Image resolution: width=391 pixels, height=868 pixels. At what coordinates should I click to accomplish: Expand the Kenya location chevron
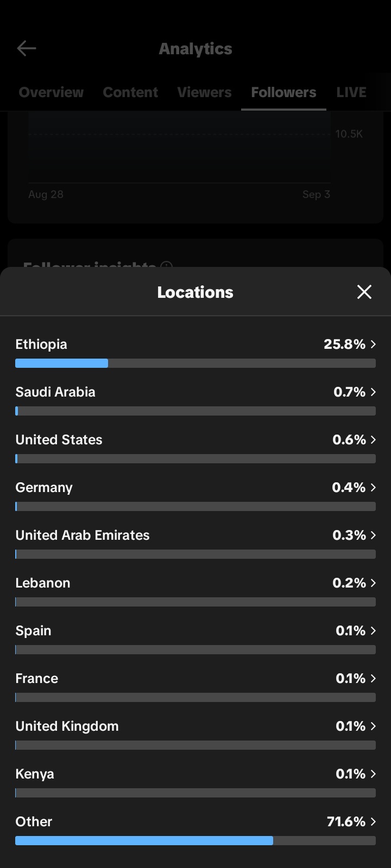point(373,774)
